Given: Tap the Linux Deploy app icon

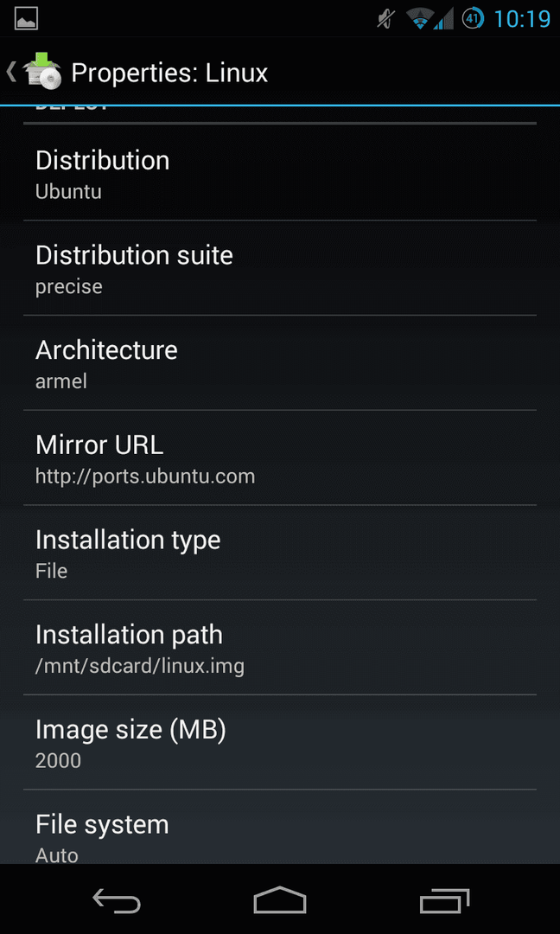Looking at the screenshot, I should (43, 71).
